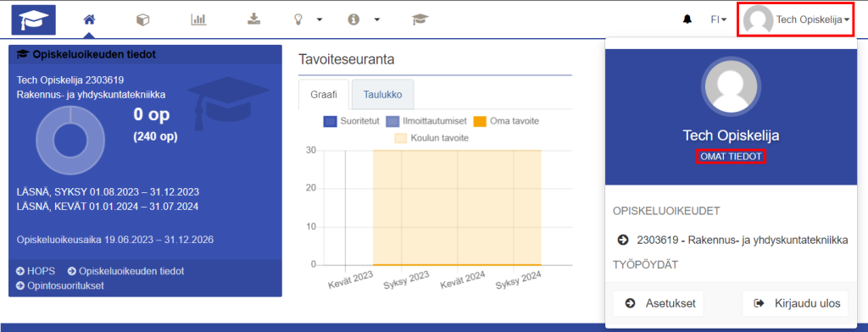Switch to the Taulukko tab

click(382, 94)
